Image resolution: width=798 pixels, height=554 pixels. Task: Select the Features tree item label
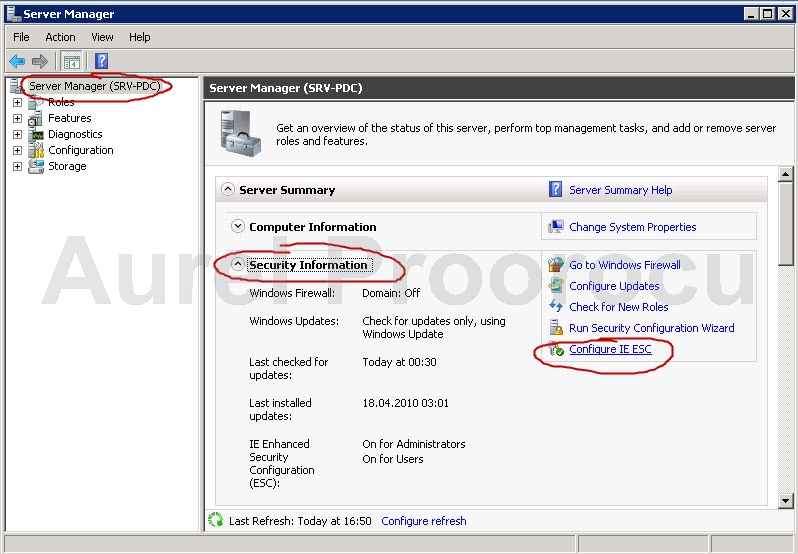point(70,118)
